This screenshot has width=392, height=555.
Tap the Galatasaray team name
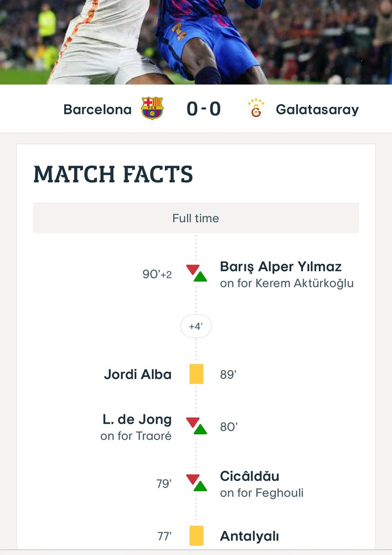[x=317, y=110]
